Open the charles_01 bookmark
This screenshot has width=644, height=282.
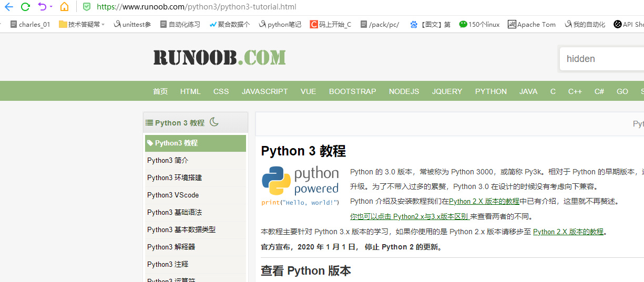tap(30, 24)
